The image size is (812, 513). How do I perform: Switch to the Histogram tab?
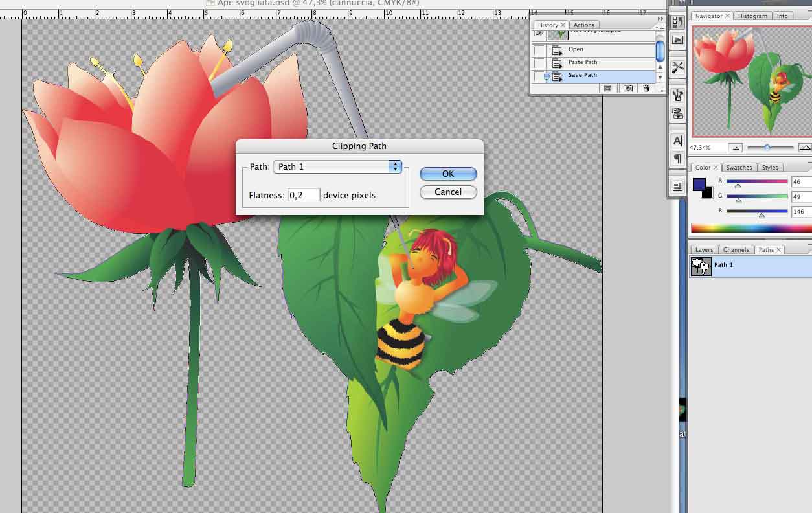(752, 16)
